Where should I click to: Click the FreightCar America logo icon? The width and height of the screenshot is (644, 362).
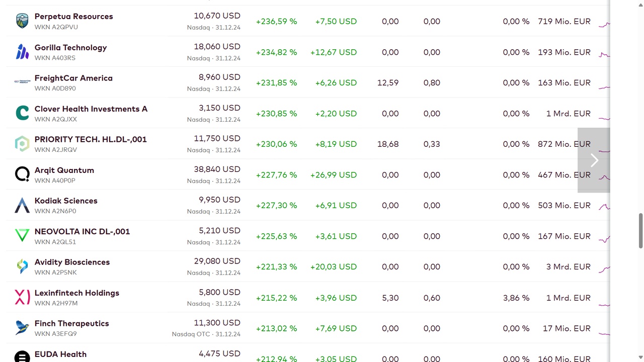coord(22,81)
